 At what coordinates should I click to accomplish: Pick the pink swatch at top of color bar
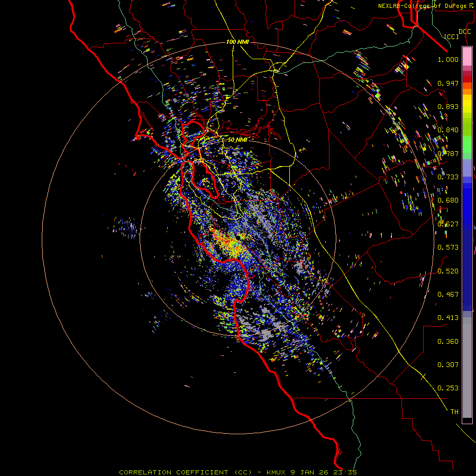tap(467, 56)
